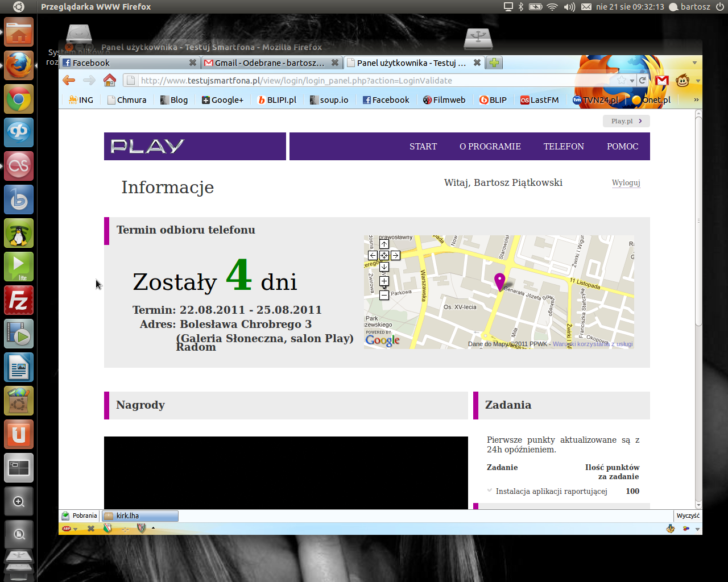Expand the bookmarks toolbar overflow chevron
Screen dimensions: 728x582
tap(696, 99)
